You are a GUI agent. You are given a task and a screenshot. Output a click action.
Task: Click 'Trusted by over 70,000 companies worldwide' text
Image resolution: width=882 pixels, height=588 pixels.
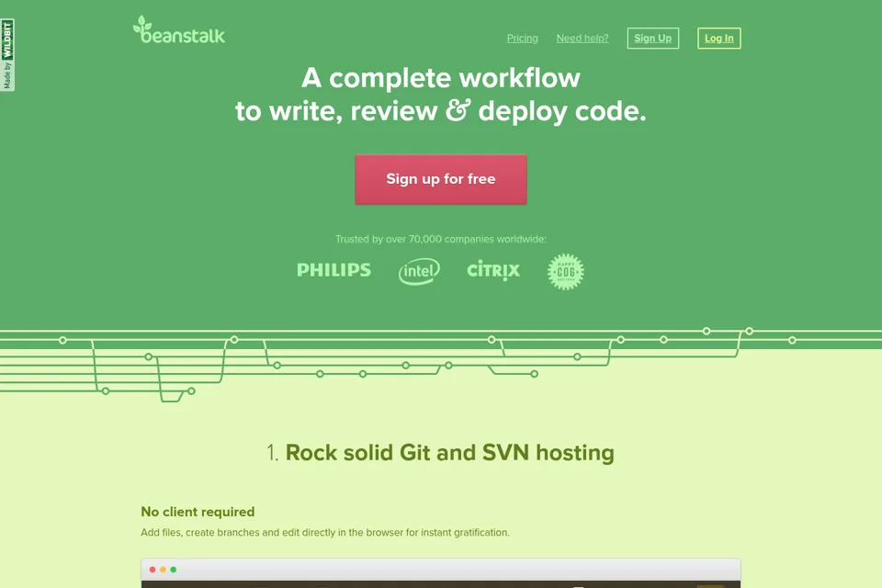tap(441, 239)
